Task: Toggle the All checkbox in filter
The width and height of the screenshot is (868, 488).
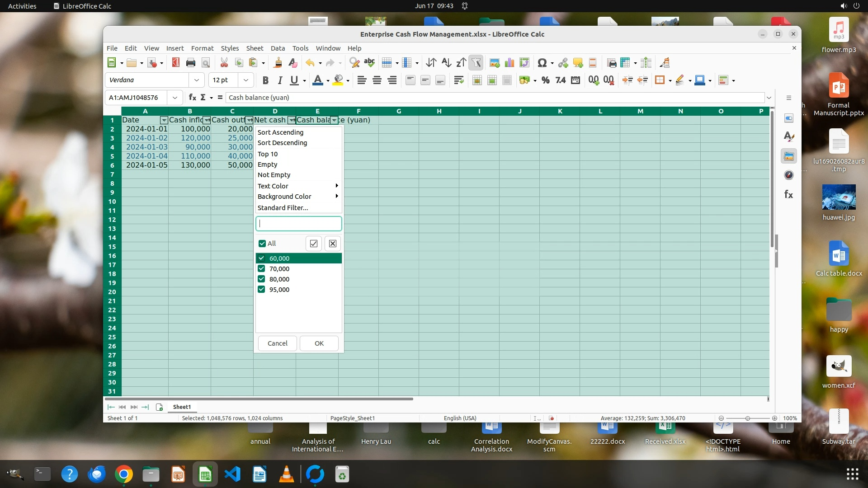Action: point(262,244)
